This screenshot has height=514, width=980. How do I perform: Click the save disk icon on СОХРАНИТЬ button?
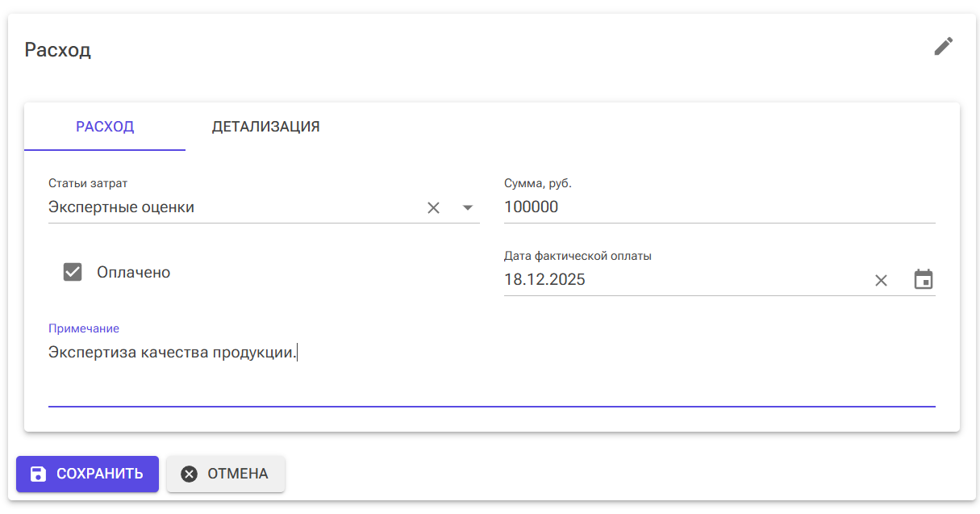click(x=39, y=474)
